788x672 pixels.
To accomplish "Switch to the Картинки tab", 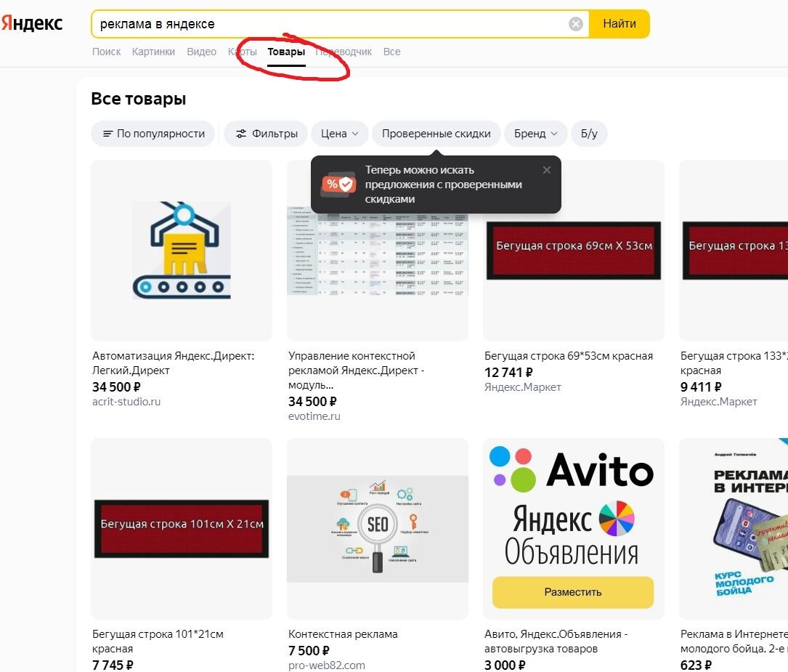I will (x=153, y=52).
